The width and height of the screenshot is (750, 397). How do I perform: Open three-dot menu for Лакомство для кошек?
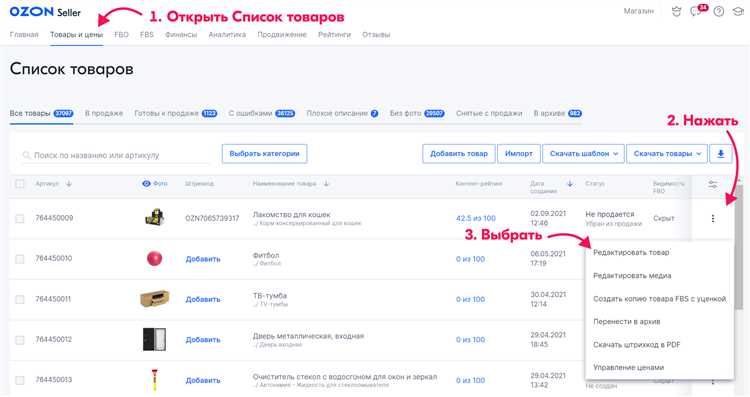pyautogui.click(x=713, y=218)
